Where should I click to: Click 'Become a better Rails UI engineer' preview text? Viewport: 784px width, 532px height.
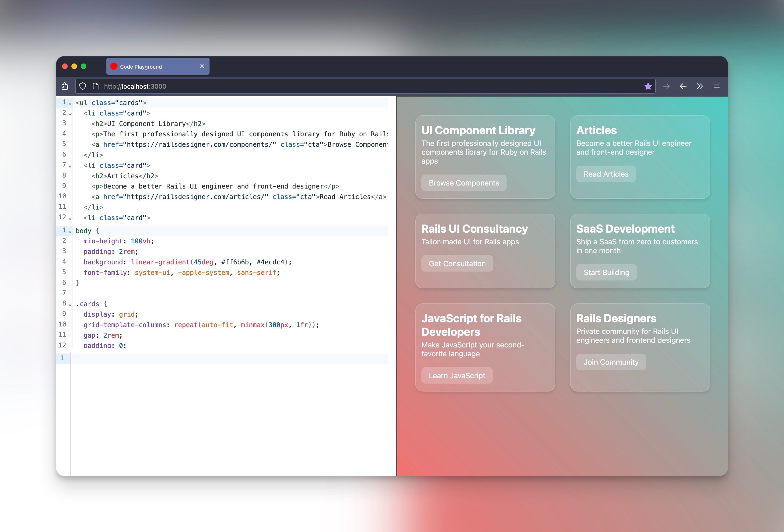tap(633, 148)
